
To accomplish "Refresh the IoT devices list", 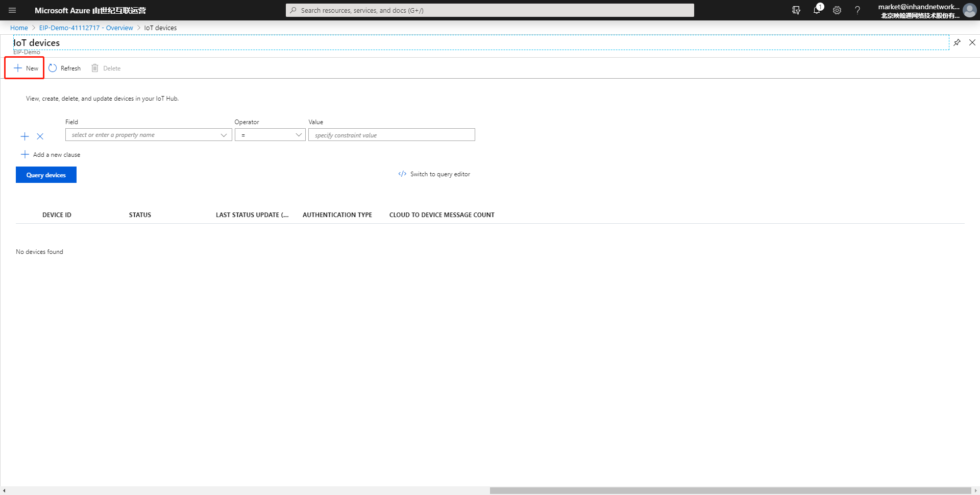I will click(65, 68).
